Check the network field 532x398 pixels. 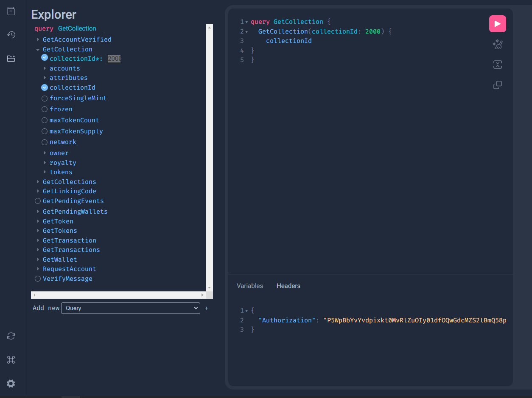45,142
